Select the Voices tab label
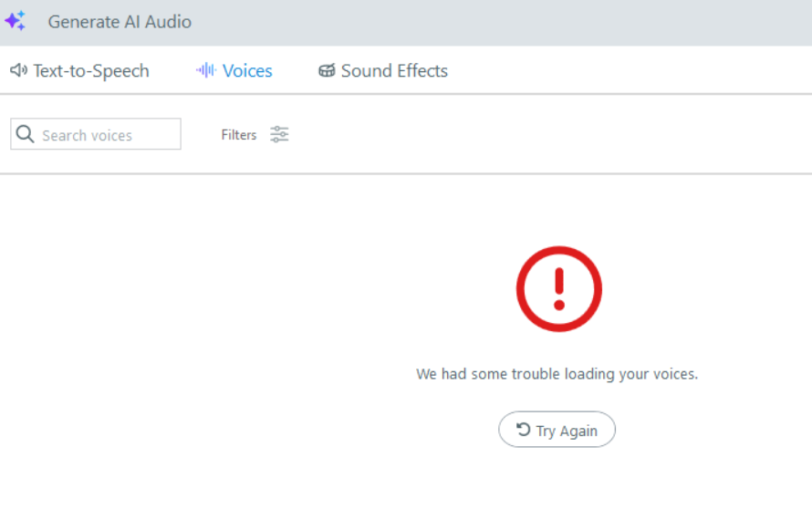This screenshot has height=520, width=812. tap(247, 71)
